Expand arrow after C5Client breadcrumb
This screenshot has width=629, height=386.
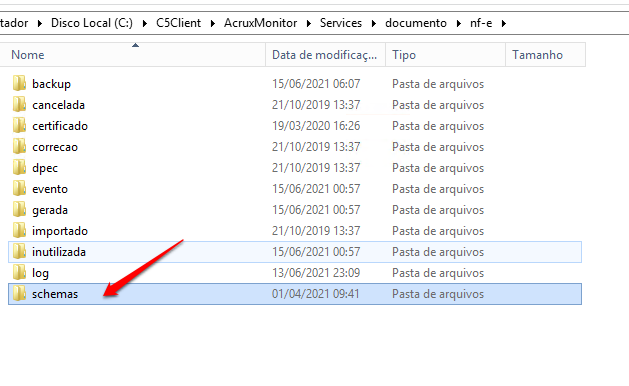coord(213,23)
